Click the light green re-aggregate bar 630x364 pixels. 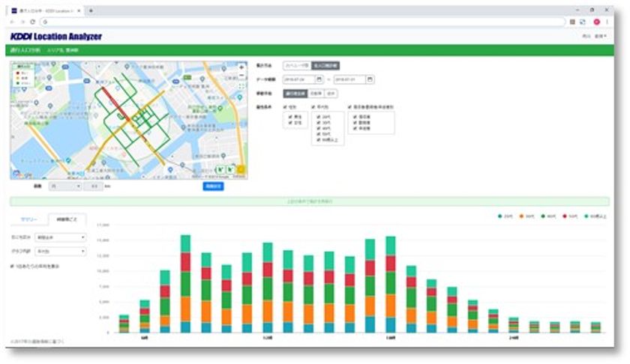pos(309,201)
